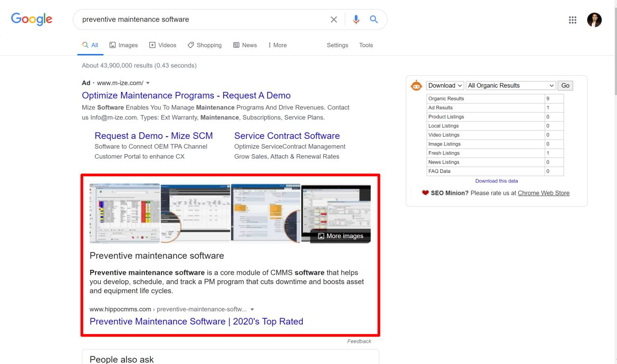
Task: Open the All Organic Results dropdown
Action: point(511,86)
